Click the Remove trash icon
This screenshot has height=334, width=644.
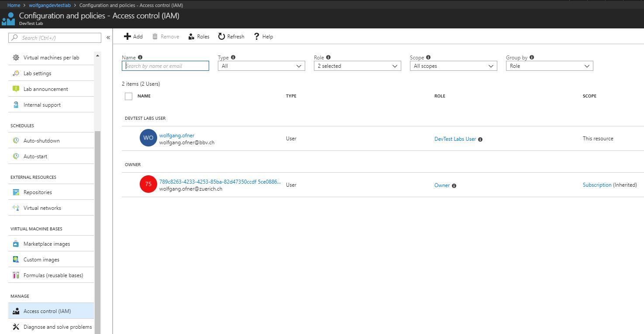pos(155,36)
